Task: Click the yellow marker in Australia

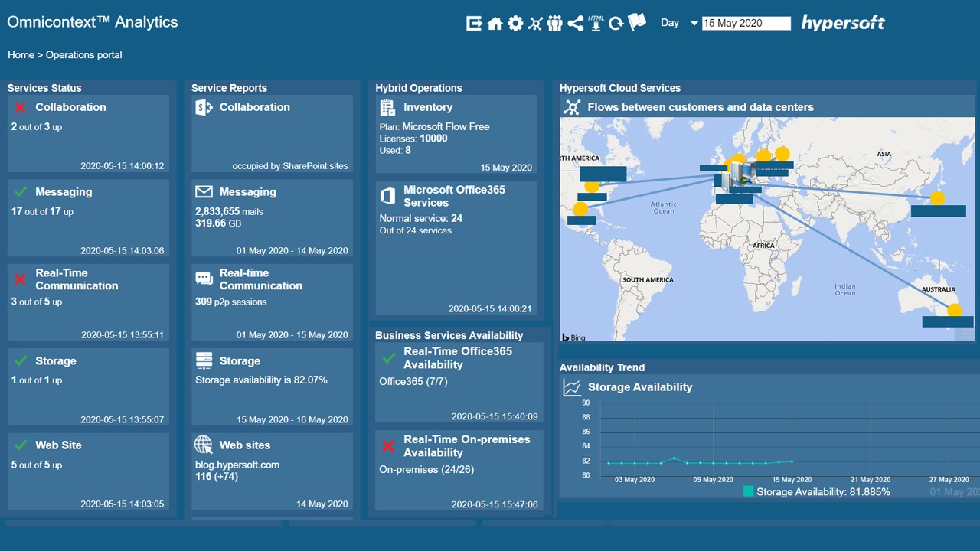Action: pos(954,310)
